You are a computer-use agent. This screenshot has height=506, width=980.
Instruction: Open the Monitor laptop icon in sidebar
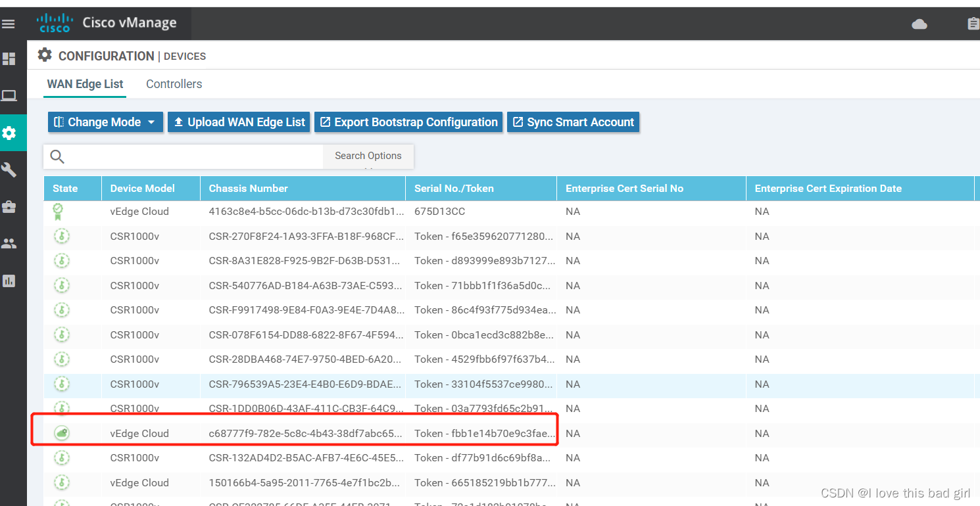tap(9, 96)
